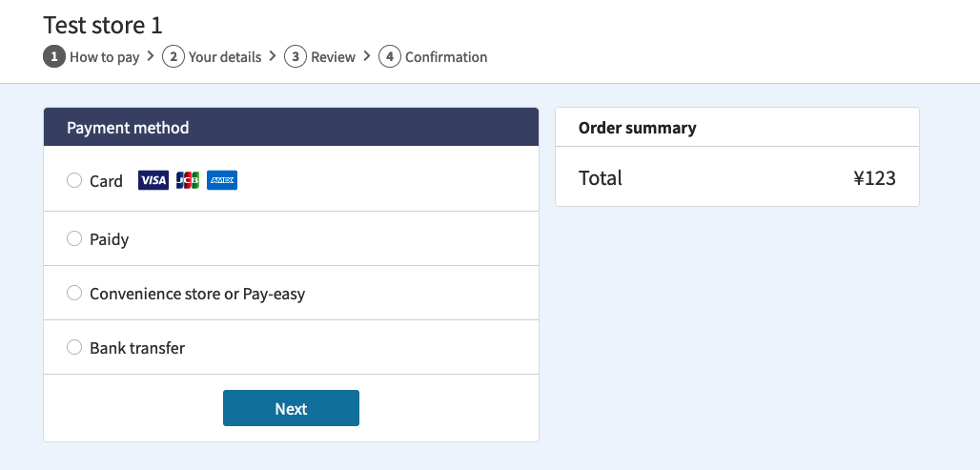Click the AMEX card logo
Image resolution: width=980 pixels, height=470 pixels.
[x=222, y=180]
